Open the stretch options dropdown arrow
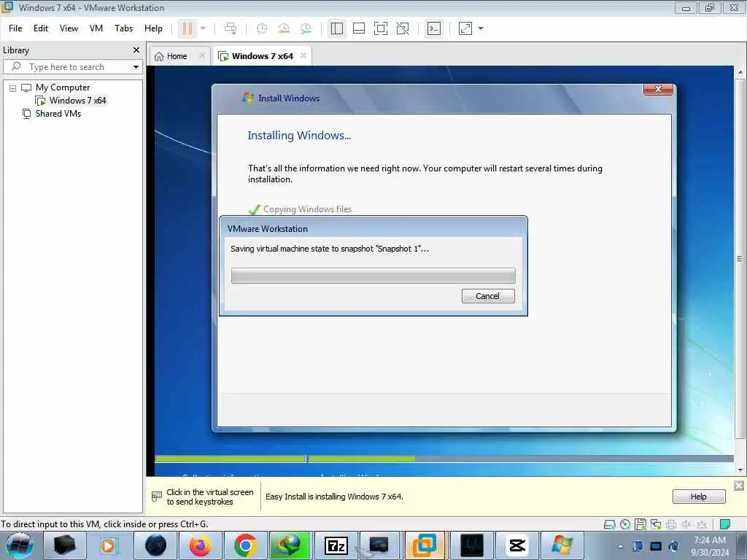Image resolution: width=747 pixels, height=560 pixels. [x=481, y=28]
